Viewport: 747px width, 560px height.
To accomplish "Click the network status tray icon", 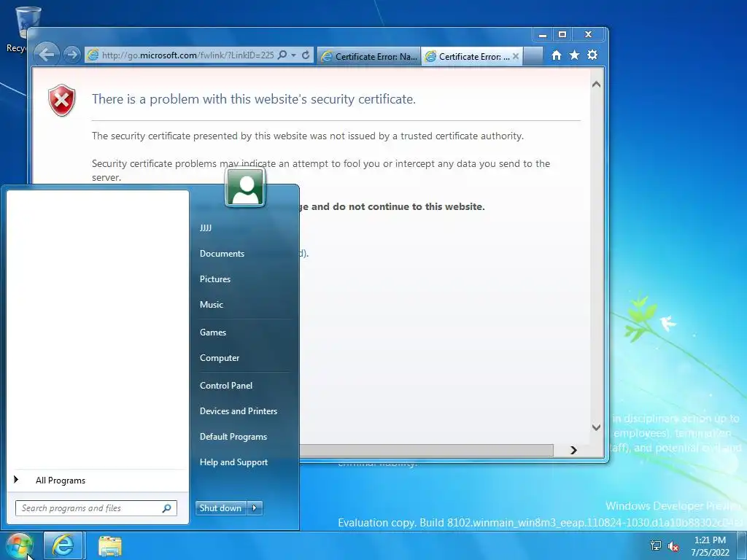I will click(656, 545).
